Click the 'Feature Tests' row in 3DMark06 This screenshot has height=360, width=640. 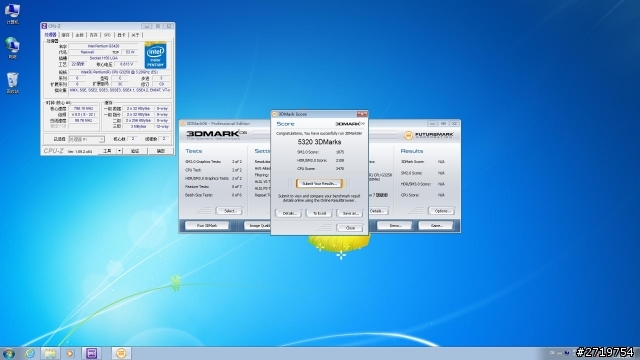pyautogui.click(x=213, y=187)
